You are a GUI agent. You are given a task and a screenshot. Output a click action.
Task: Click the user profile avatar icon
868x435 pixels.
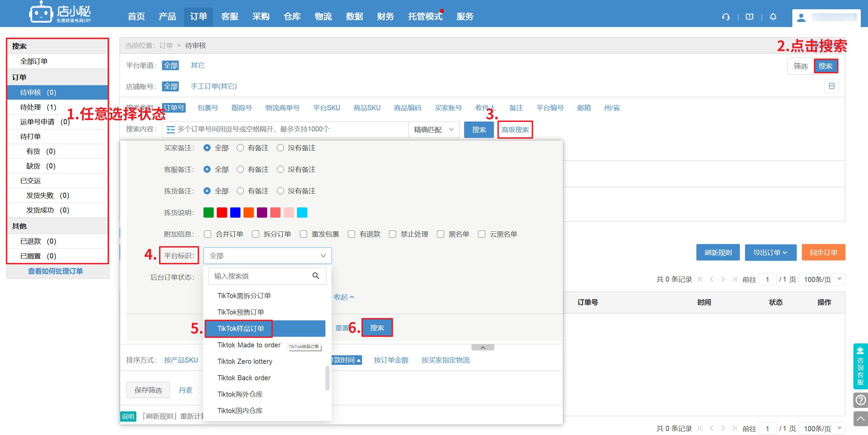tap(801, 18)
